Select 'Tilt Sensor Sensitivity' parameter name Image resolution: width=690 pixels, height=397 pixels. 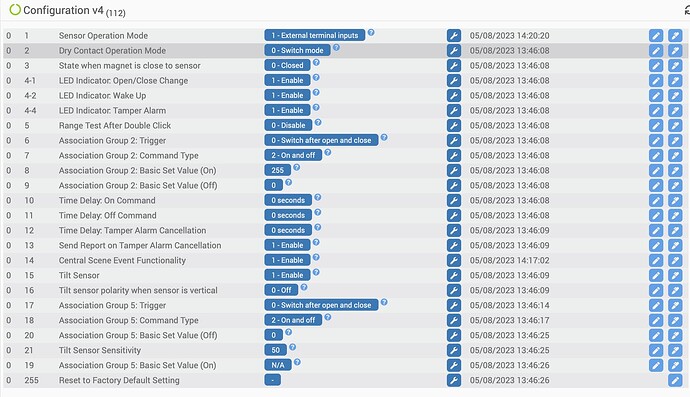(100, 350)
